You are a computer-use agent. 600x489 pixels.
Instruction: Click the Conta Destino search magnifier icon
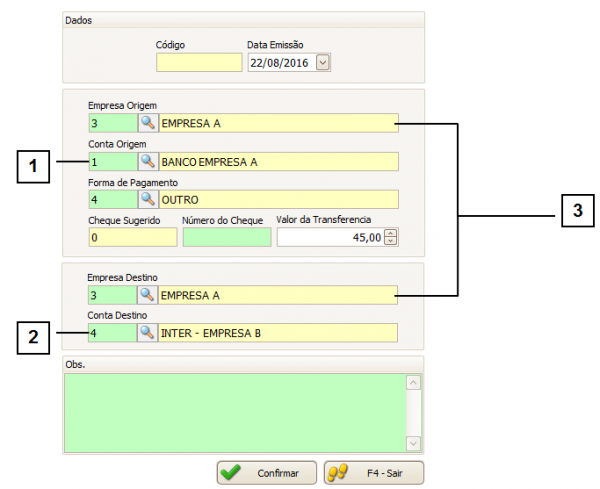(x=147, y=332)
